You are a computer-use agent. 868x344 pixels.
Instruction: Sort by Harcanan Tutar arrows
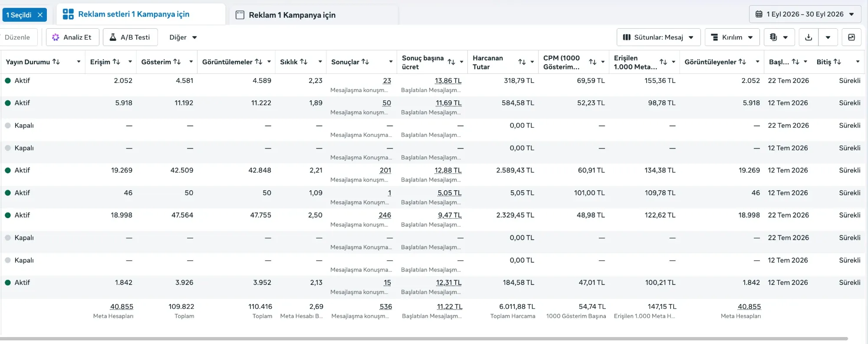coord(522,62)
